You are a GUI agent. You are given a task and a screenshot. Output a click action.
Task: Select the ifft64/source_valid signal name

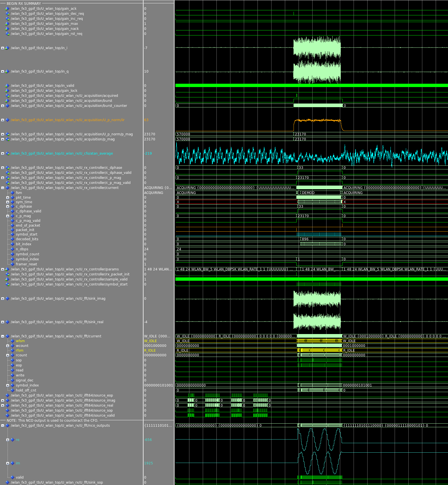click(x=63, y=416)
